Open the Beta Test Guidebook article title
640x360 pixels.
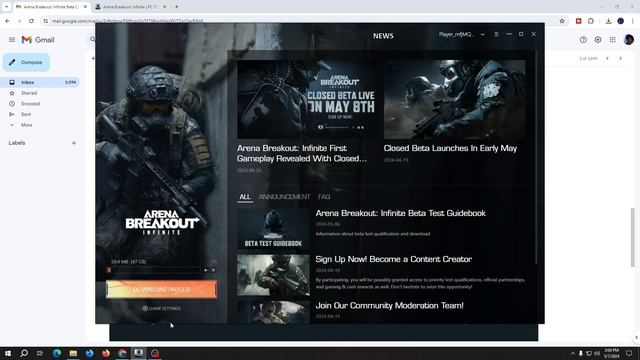click(400, 213)
